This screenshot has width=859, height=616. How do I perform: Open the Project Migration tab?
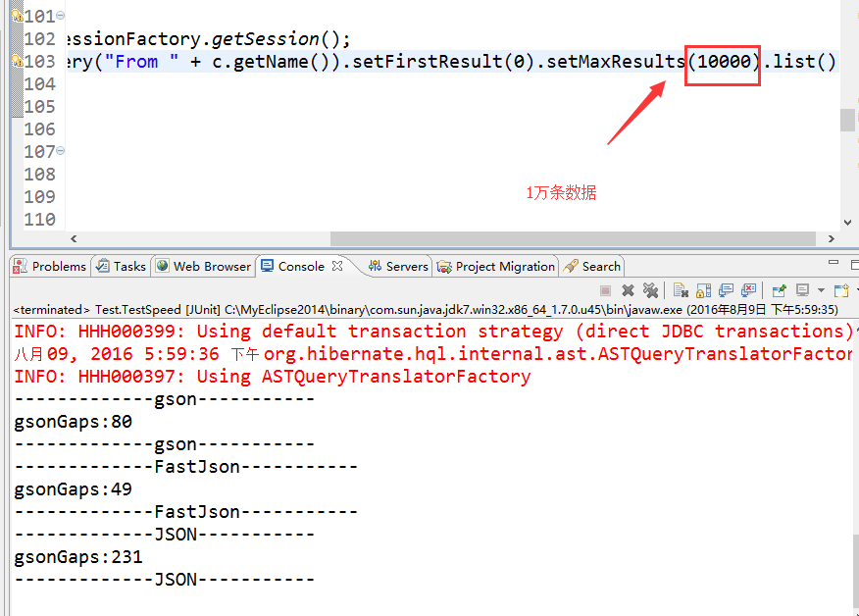[x=496, y=267]
